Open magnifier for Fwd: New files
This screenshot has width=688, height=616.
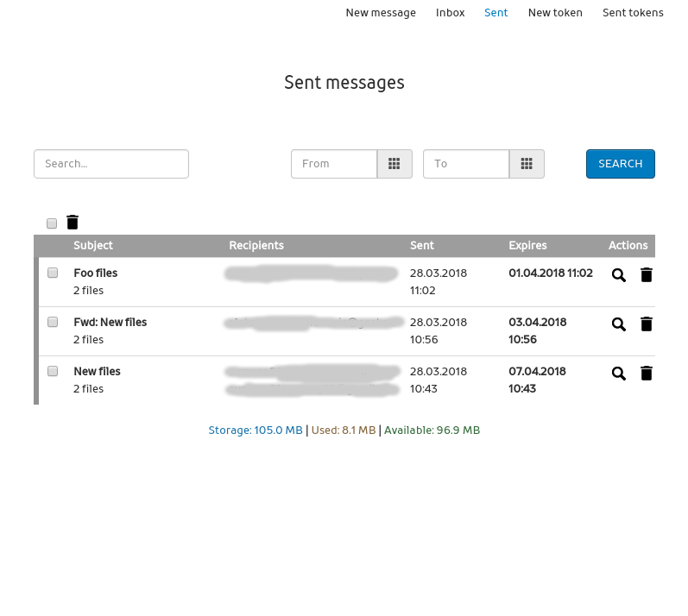tap(618, 324)
